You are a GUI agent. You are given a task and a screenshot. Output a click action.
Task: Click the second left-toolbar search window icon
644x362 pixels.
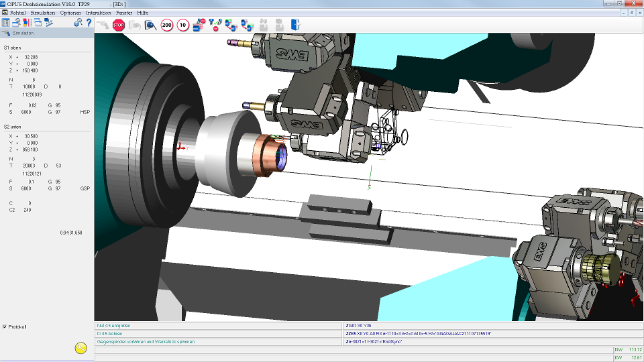click(x=16, y=23)
